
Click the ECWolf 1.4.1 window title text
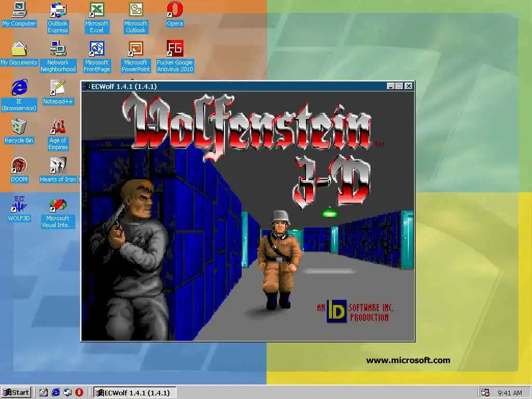coord(124,87)
